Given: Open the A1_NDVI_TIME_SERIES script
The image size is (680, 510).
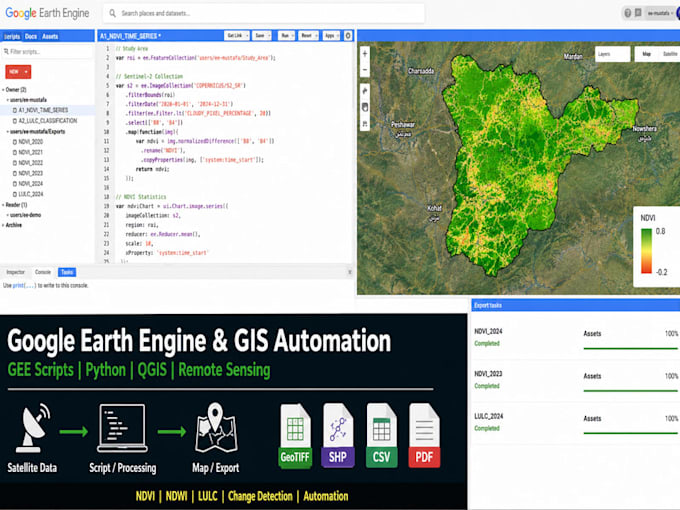Looking at the screenshot, I should 43,110.
